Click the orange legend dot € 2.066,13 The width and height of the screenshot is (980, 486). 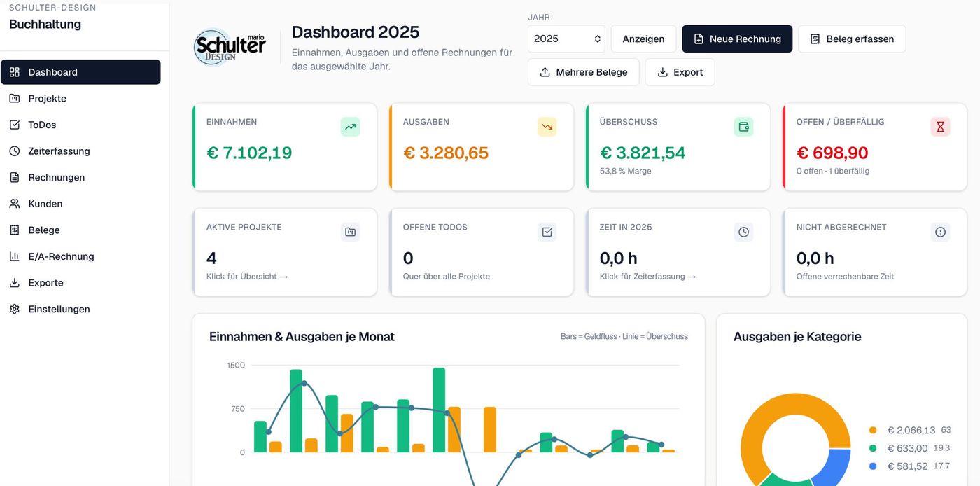pyautogui.click(x=873, y=431)
